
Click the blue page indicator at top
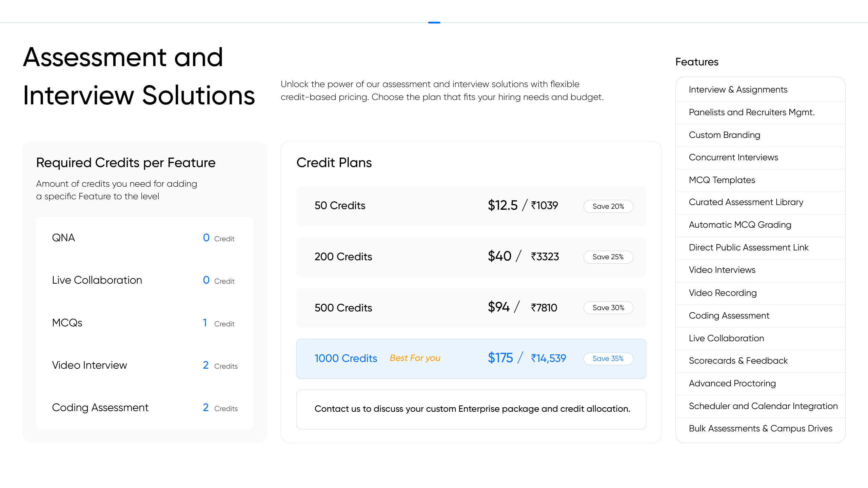pos(434,22)
